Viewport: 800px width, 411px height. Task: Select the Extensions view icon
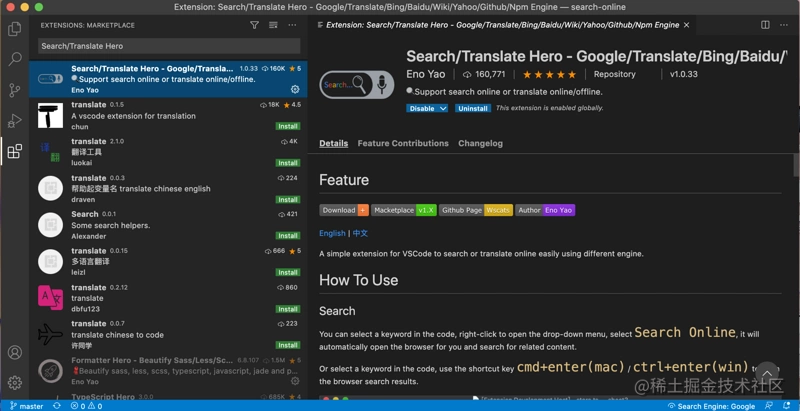tap(15, 151)
